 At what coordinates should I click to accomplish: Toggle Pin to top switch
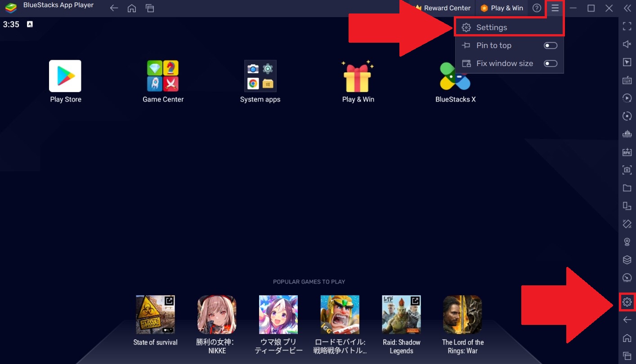point(550,45)
